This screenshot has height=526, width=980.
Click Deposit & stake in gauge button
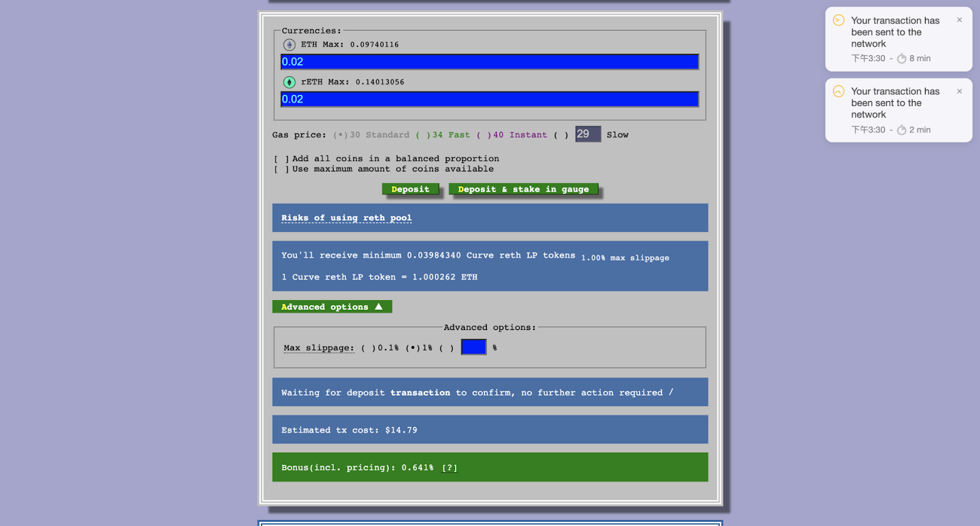click(523, 189)
